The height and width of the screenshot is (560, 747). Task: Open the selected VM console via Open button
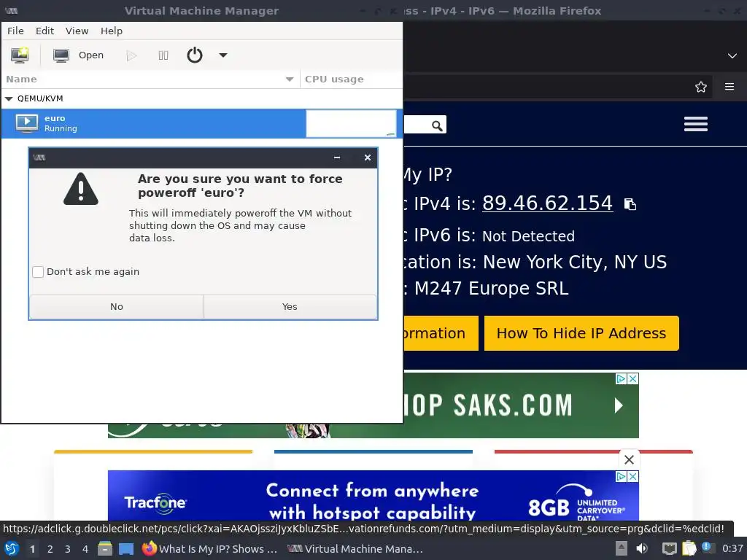click(x=78, y=55)
